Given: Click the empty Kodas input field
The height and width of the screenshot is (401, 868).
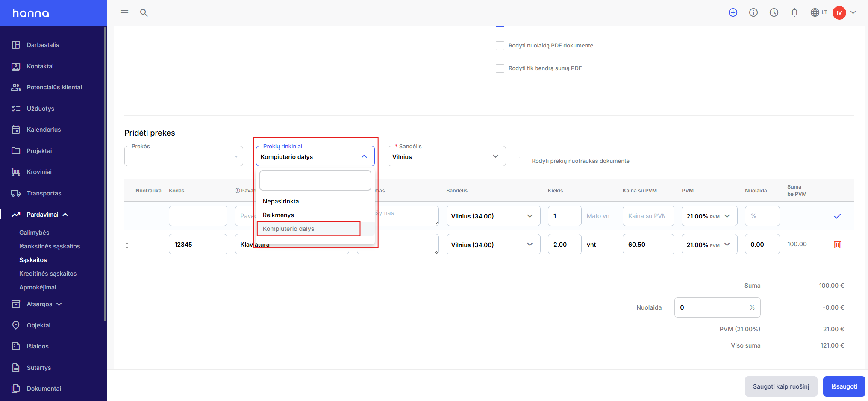Looking at the screenshot, I should (198, 216).
